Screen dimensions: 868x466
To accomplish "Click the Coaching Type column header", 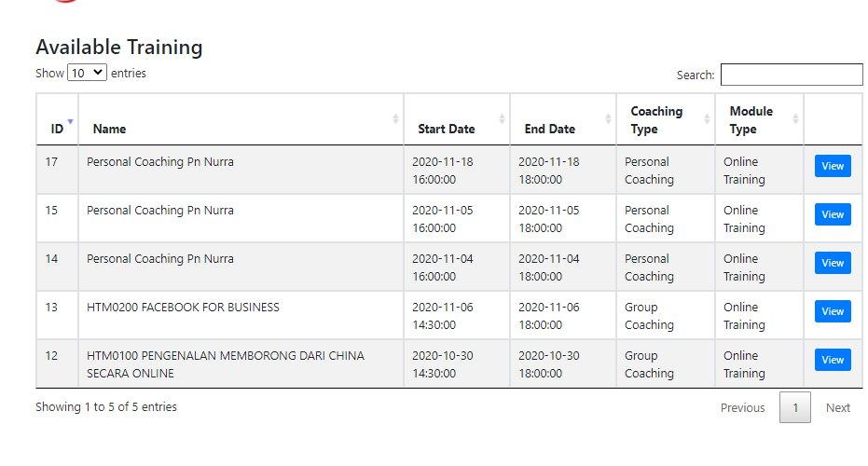I will (x=656, y=120).
